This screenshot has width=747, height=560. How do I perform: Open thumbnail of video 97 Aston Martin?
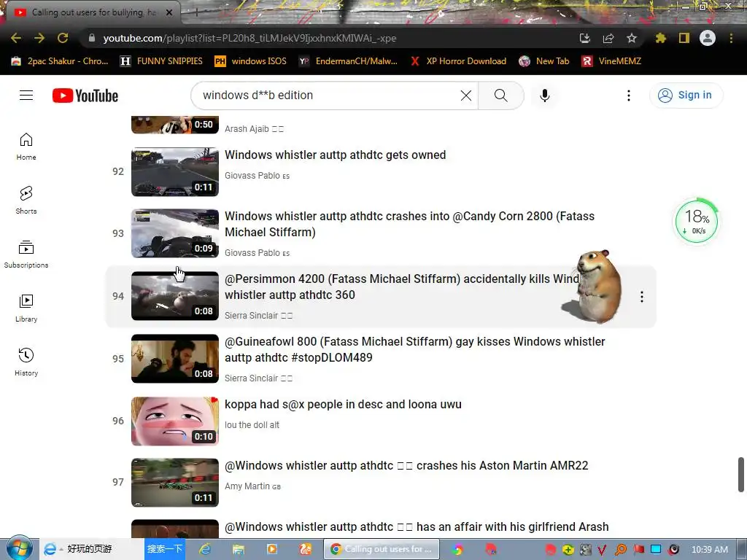click(x=175, y=483)
